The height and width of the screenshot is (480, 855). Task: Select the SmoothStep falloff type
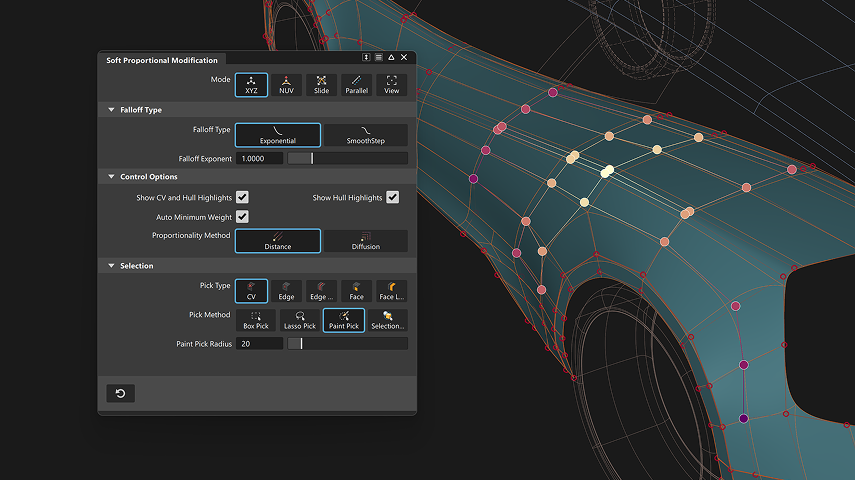tap(365, 135)
